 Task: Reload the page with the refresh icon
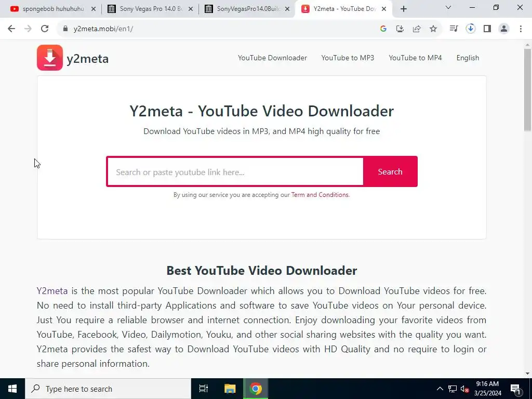pos(45,29)
